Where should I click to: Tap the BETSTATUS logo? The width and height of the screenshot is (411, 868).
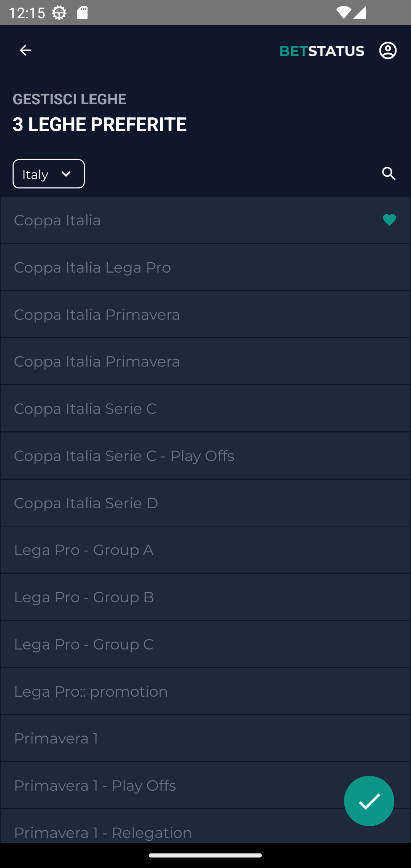[322, 51]
